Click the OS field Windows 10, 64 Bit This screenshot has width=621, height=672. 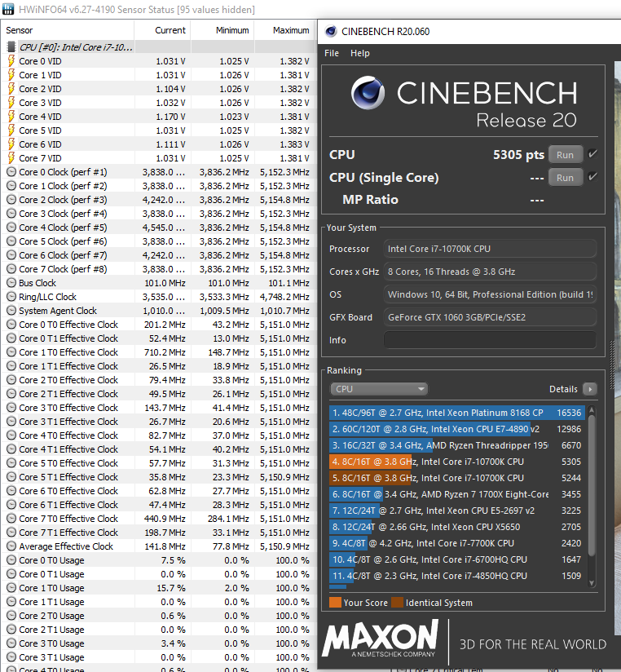coord(490,294)
